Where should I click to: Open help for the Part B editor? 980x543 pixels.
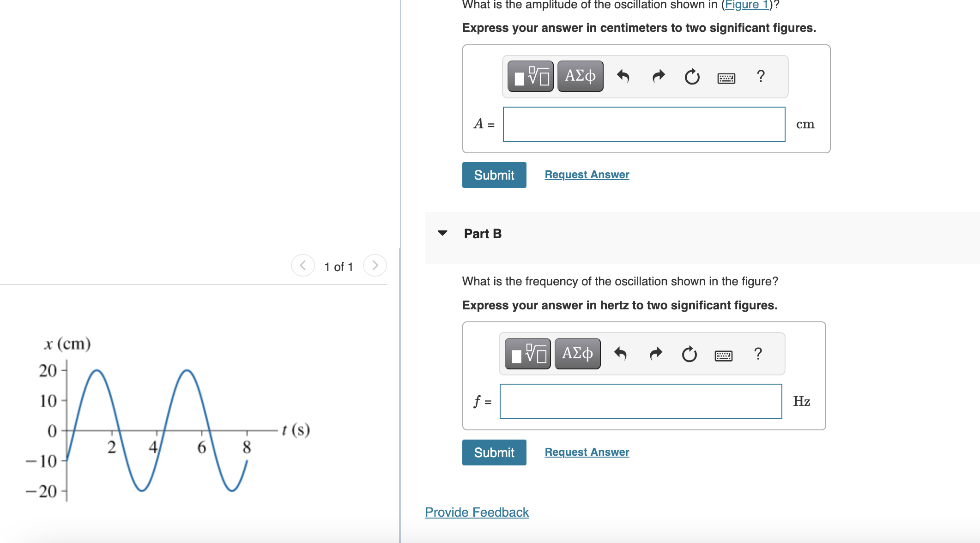point(757,354)
